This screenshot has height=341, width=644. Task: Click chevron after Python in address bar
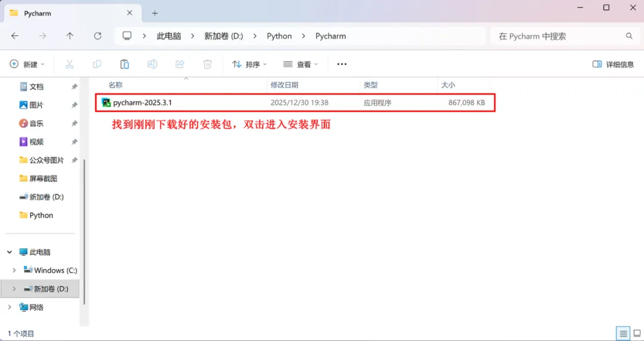[x=304, y=36]
